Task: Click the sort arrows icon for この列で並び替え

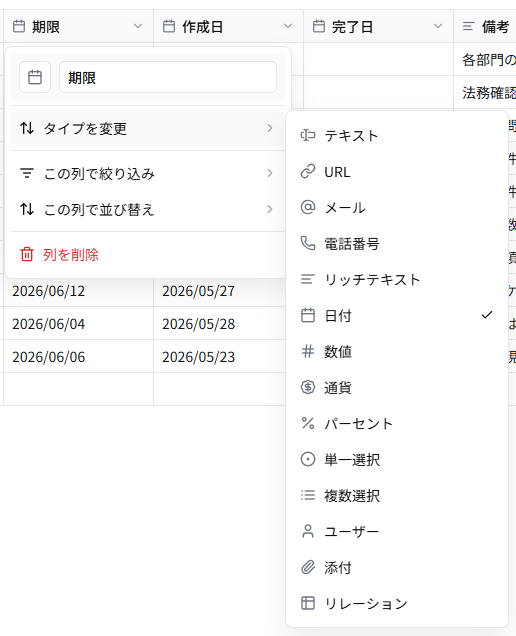Action: (x=27, y=209)
